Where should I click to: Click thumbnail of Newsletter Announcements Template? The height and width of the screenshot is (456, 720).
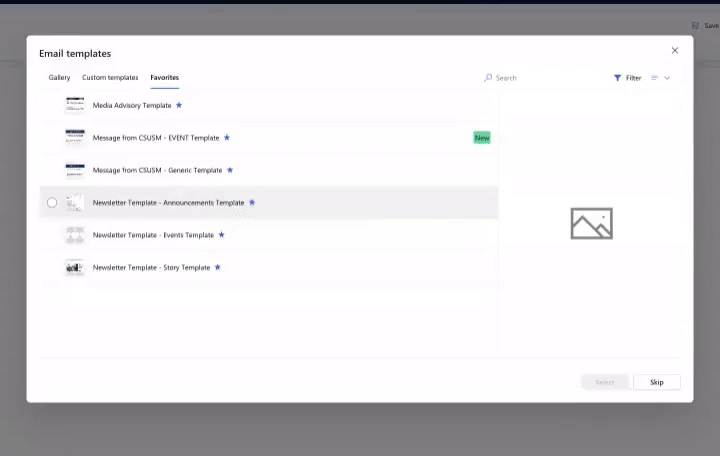pos(75,203)
